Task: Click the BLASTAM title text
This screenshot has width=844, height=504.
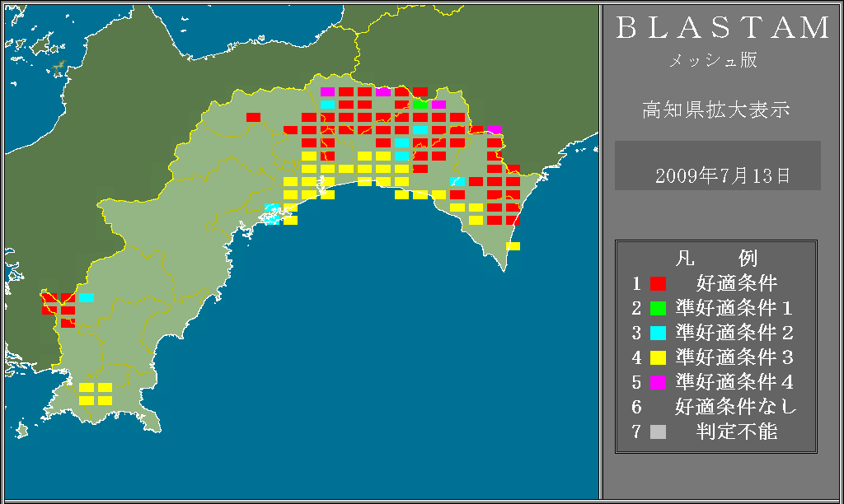Action: [x=723, y=27]
